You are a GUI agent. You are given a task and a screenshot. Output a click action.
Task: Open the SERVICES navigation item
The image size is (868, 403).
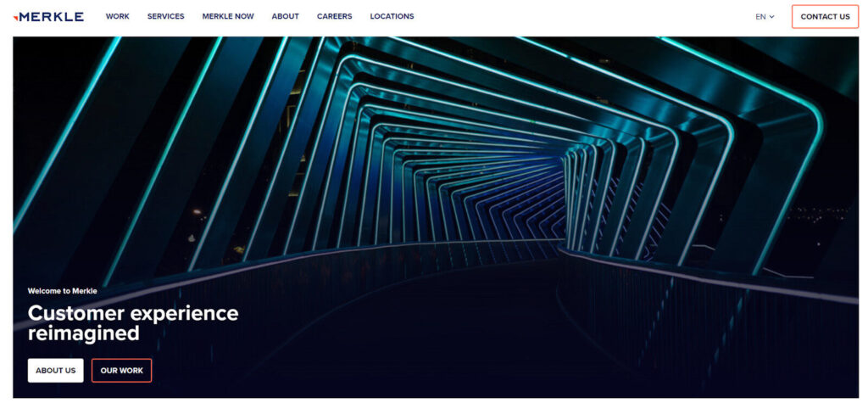pos(165,16)
